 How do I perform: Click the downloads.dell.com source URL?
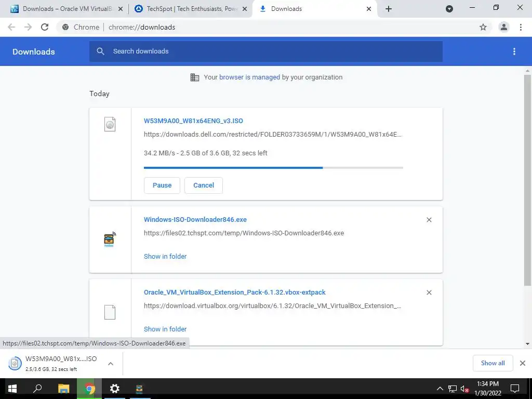pos(272,135)
